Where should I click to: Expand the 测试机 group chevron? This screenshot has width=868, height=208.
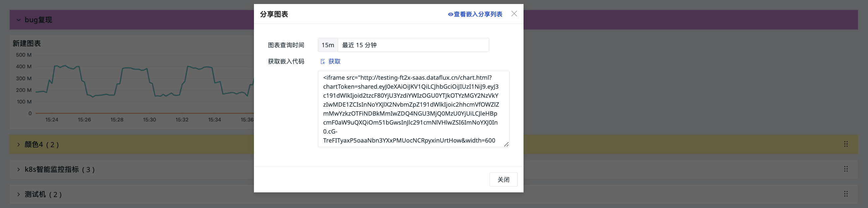pos(19,194)
